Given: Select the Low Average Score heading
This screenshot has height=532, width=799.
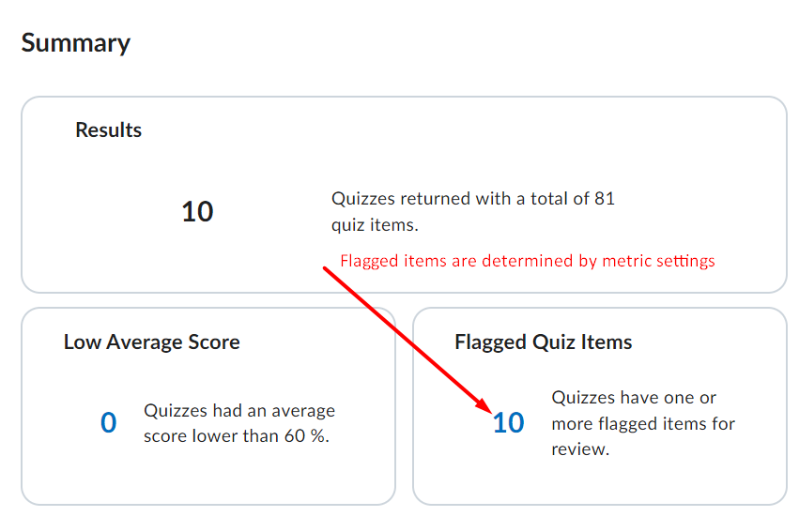Looking at the screenshot, I should (x=152, y=342).
